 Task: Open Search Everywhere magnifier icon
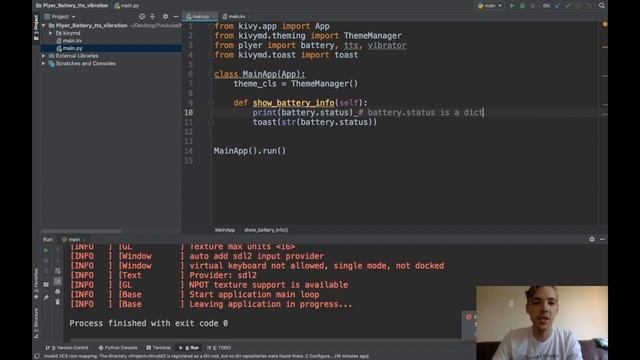pos(602,6)
